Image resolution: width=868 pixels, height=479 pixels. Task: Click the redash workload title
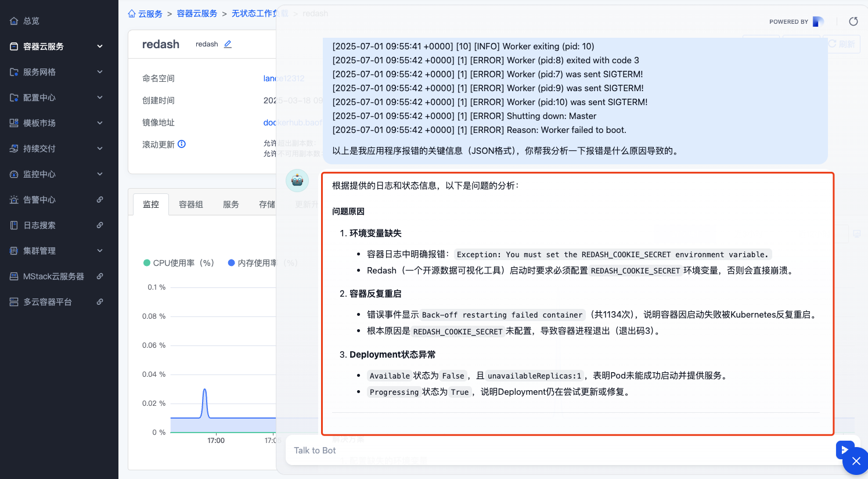161,44
